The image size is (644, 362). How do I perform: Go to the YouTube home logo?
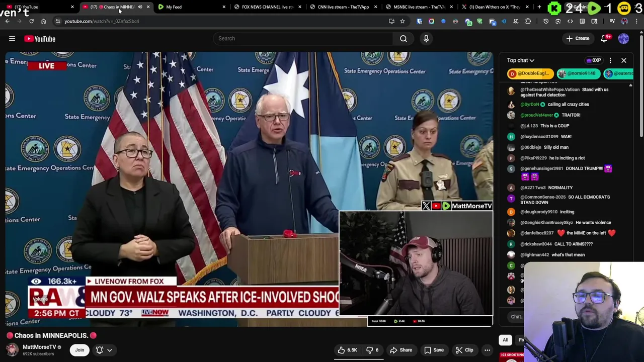[40, 39]
